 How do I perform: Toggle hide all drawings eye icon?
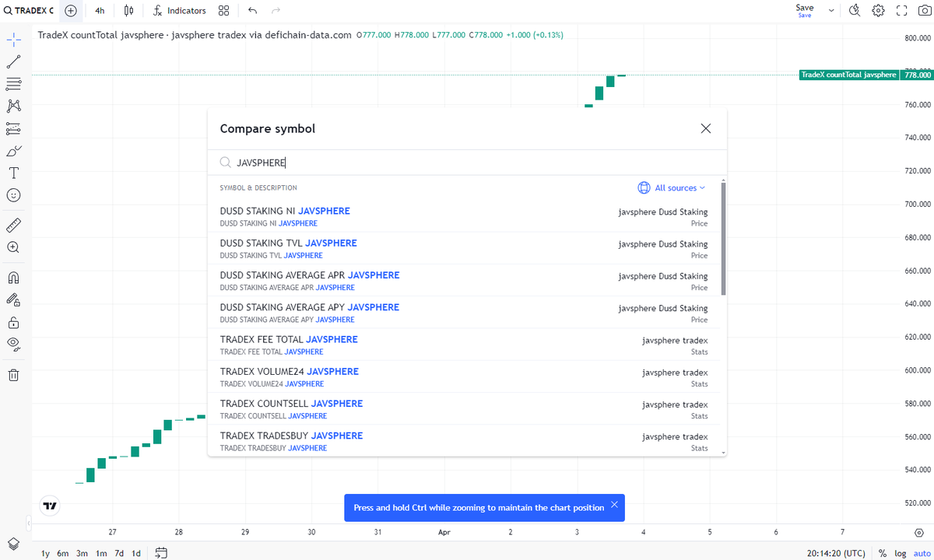pos(13,345)
